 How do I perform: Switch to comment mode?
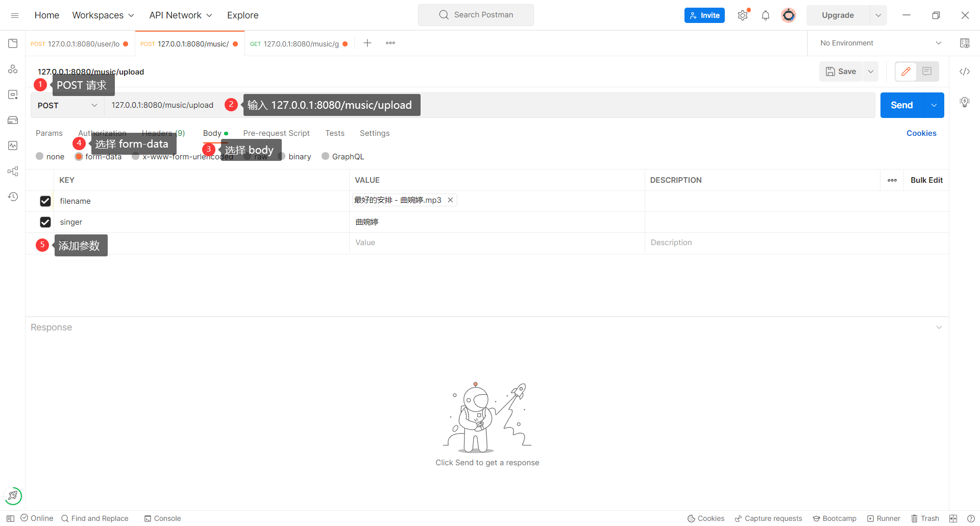(927, 71)
